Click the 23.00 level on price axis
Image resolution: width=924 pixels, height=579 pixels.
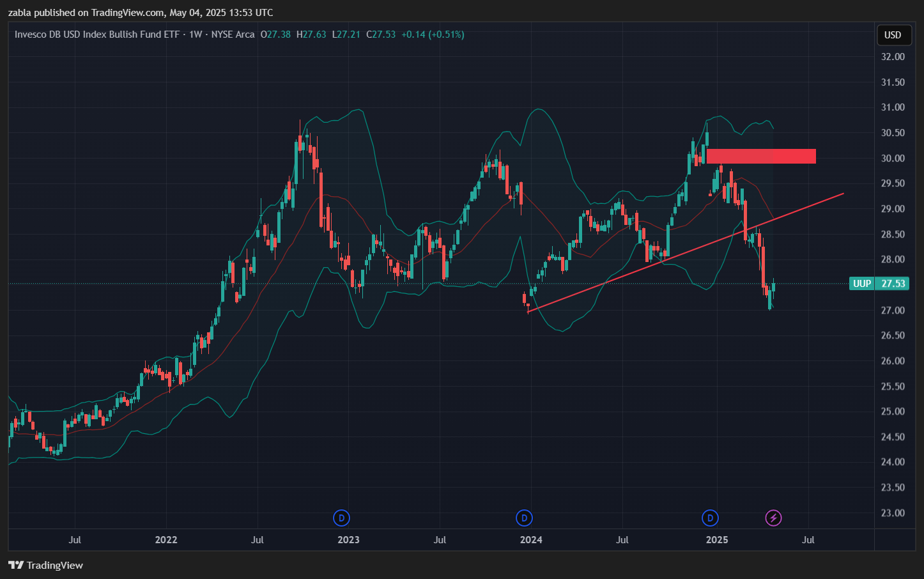click(x=893, y=513)
